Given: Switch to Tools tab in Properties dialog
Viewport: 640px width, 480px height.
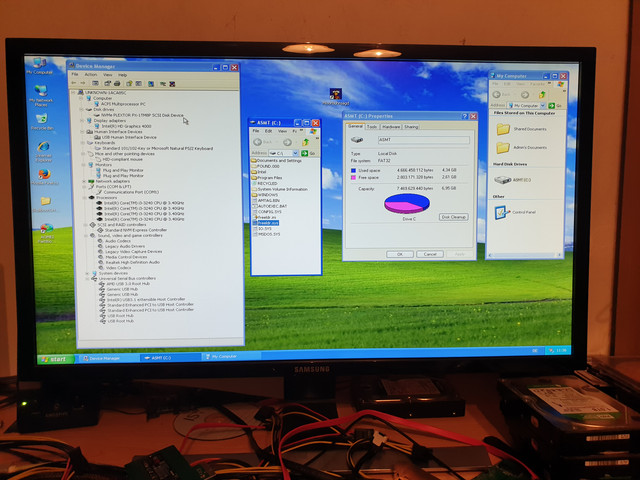Looking at the screenshot, I should point(372,127).
